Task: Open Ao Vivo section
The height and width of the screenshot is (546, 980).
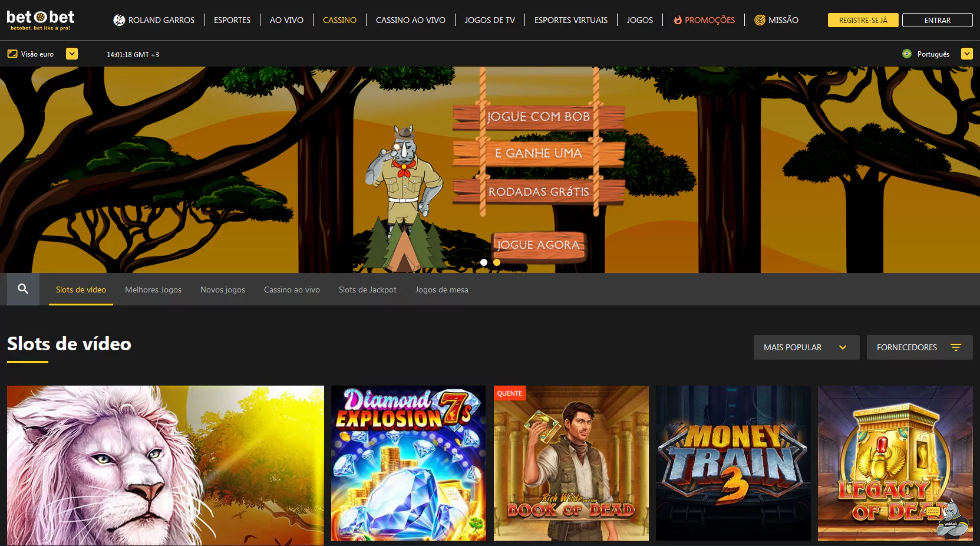Action: [286, 20]
